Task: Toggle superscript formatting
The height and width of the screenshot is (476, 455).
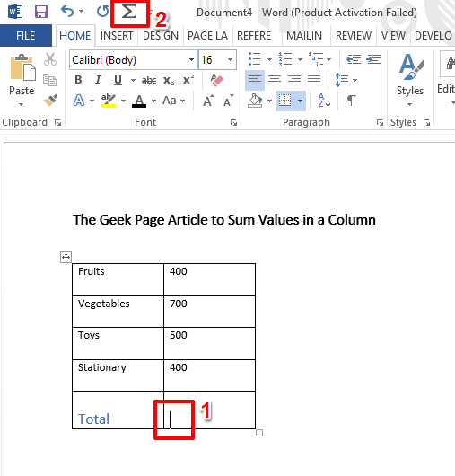Action: click(x=188, y=80)
